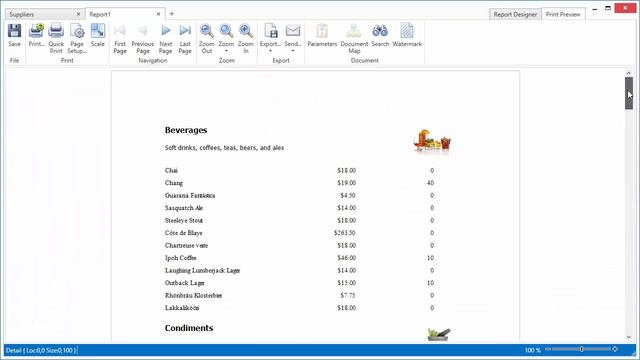Add a new tab with plus button

tap(171, 14)
